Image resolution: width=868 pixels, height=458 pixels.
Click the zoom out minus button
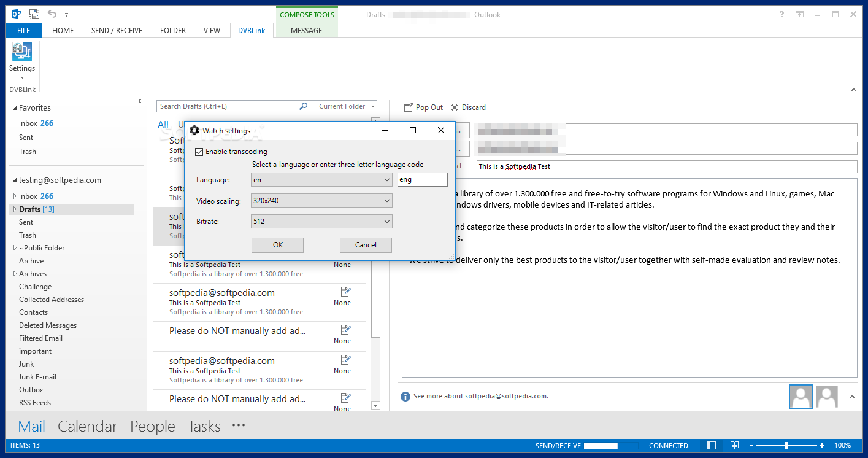click(x=752, y=446)
